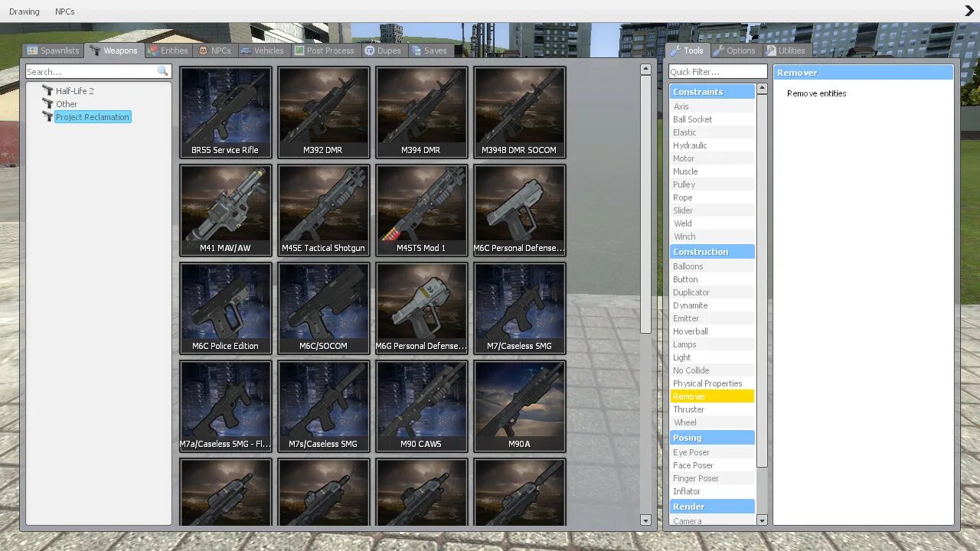980x551 pixels.
Task: Collapse the Constraints tool section
Action: point(712,91)
